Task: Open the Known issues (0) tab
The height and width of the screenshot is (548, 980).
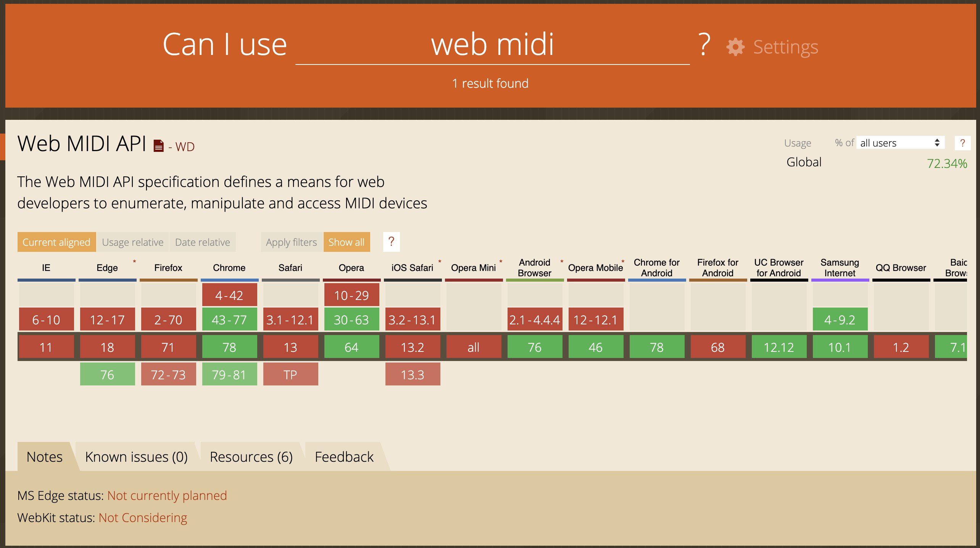Action: point(136,456)
